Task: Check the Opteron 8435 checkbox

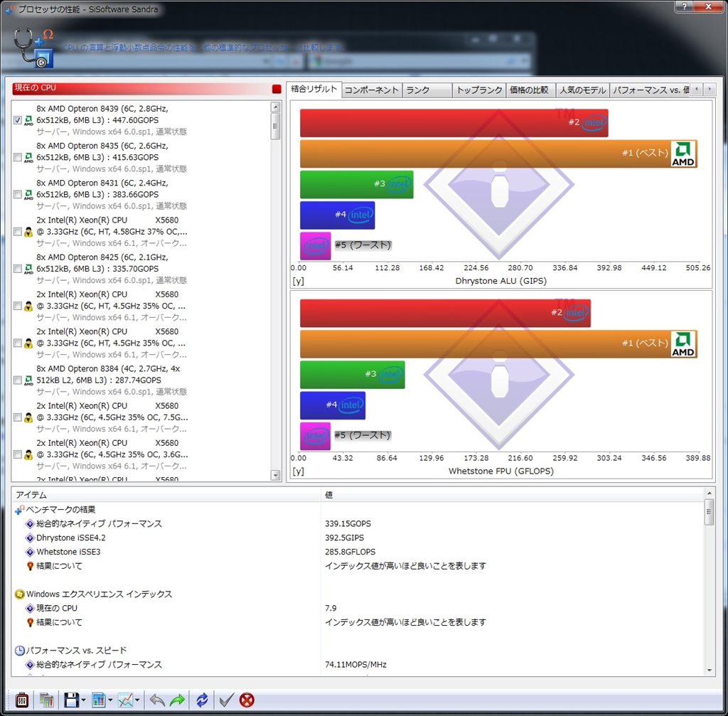Action: click(18, 157)
